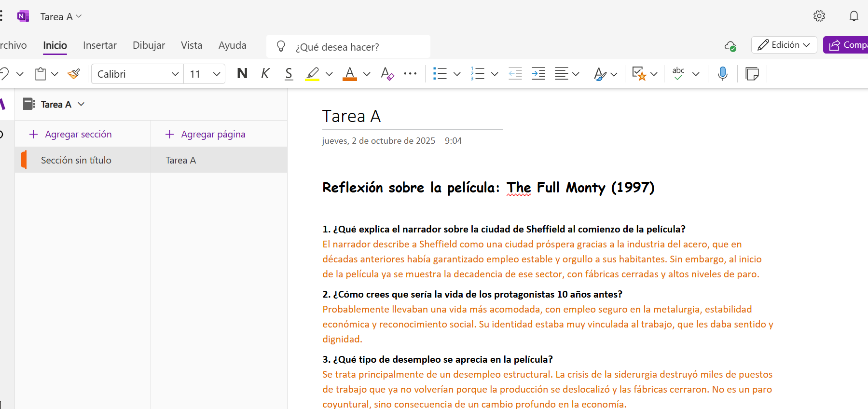Click the Dictate microphone icon

[722, 74]
